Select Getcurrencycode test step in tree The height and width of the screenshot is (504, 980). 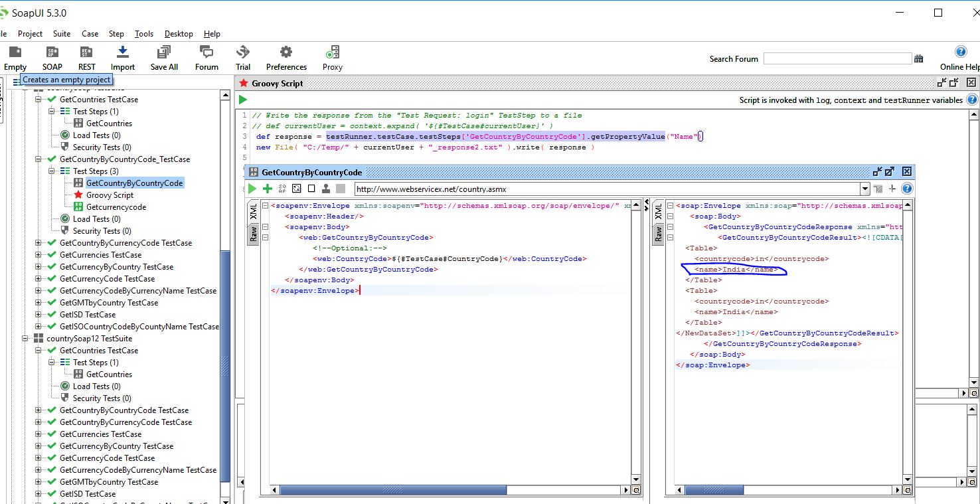point(116,207)
